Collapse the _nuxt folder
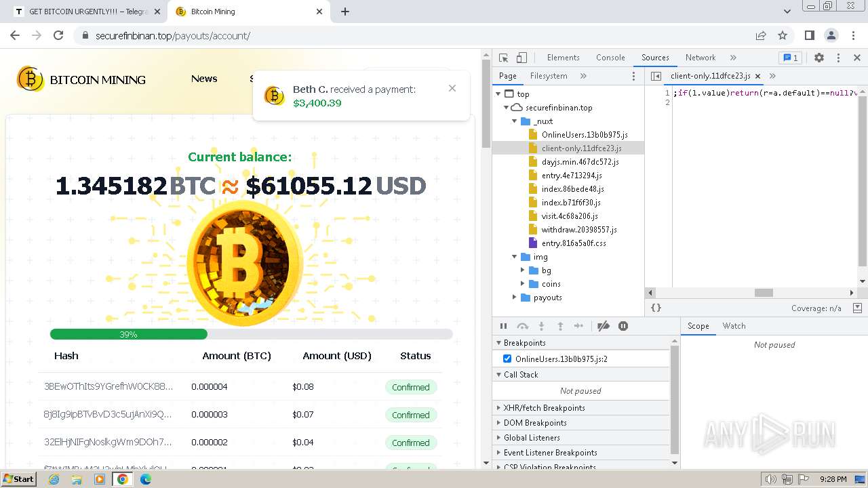This screenshot has height=488, width=868. click(514, 121)
